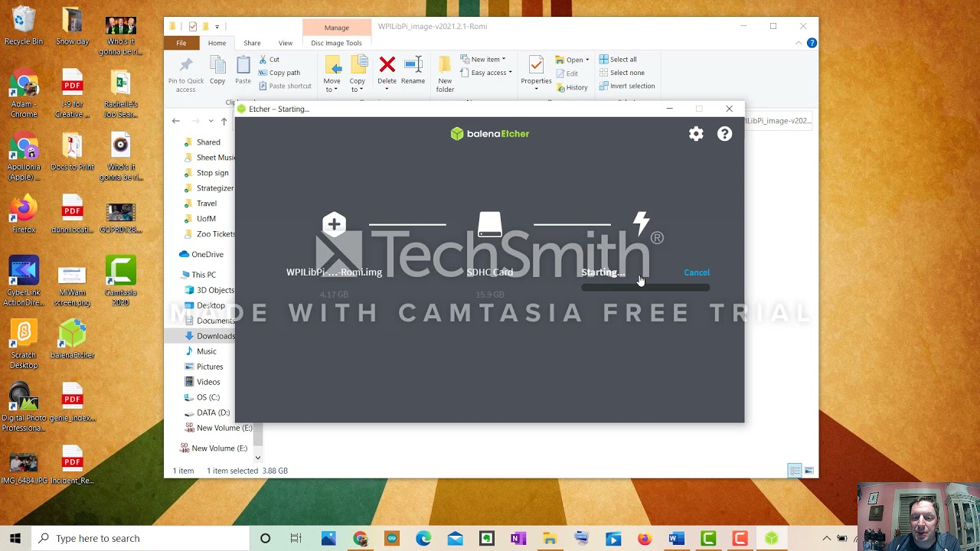Image resolution: width=980 pixels, height=551 pixels.
Task: Switch Explorer to the large icons view
Action: point(808,471)
